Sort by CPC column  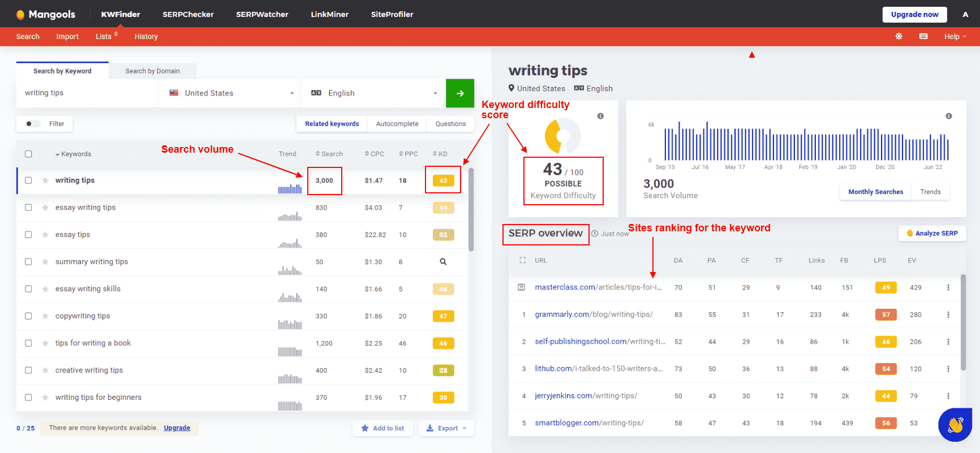(x=375, y=154)
